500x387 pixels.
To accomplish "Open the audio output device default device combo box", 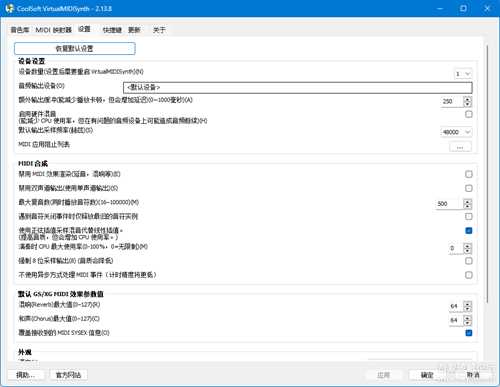I will [x=298, y=87].
